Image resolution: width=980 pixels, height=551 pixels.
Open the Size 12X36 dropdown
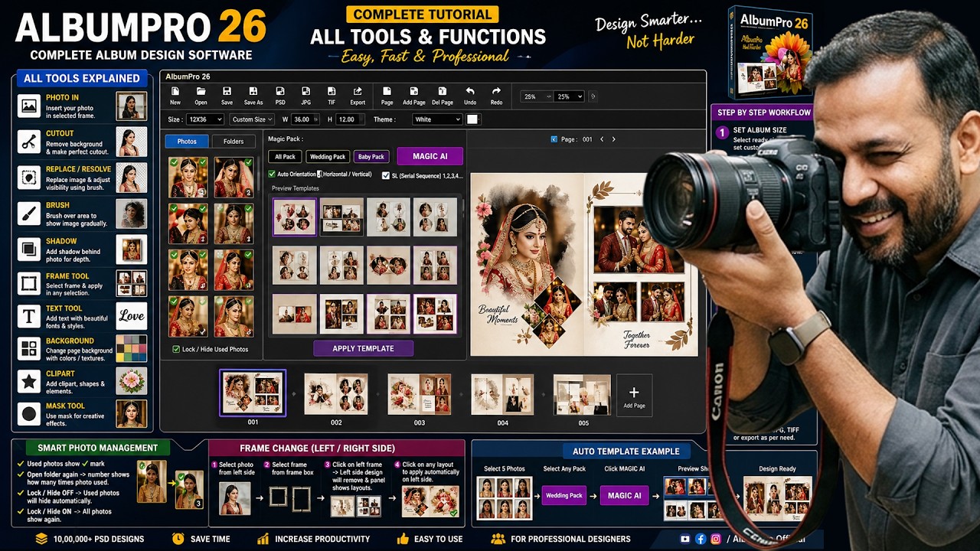point(205,119)
